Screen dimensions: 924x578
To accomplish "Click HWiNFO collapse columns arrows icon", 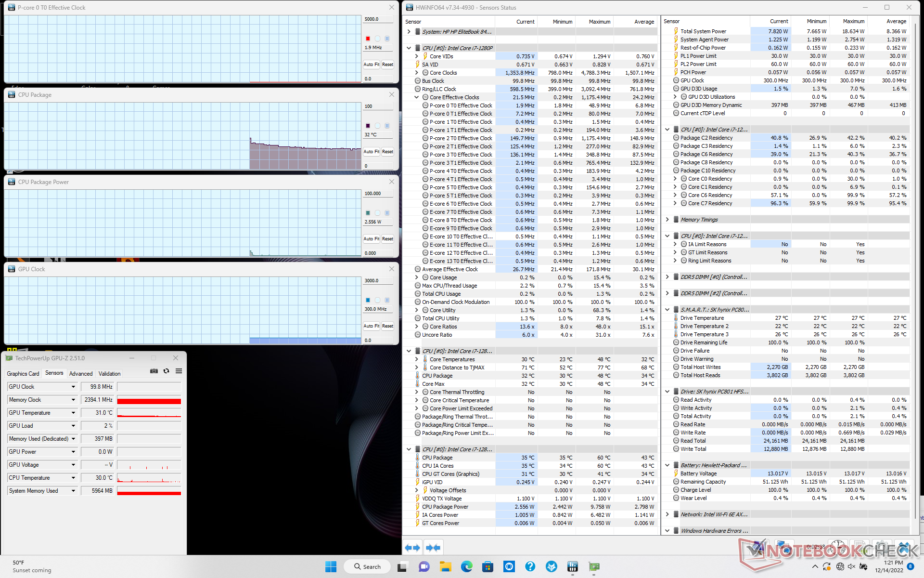I will [433, 548].
